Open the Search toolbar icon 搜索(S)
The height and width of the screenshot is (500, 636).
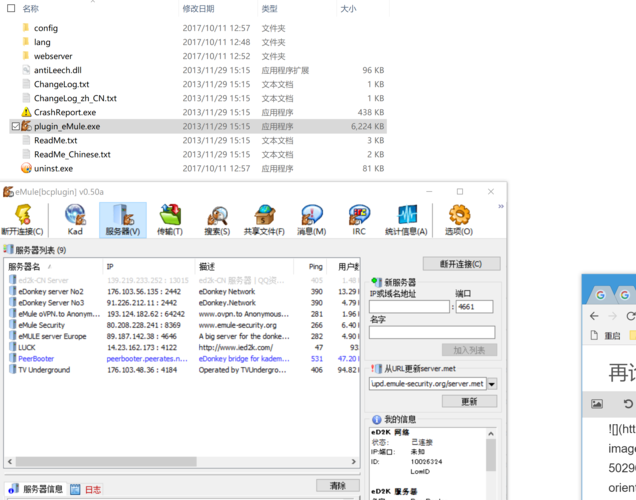pyautogui.click(x=217, y=219)
